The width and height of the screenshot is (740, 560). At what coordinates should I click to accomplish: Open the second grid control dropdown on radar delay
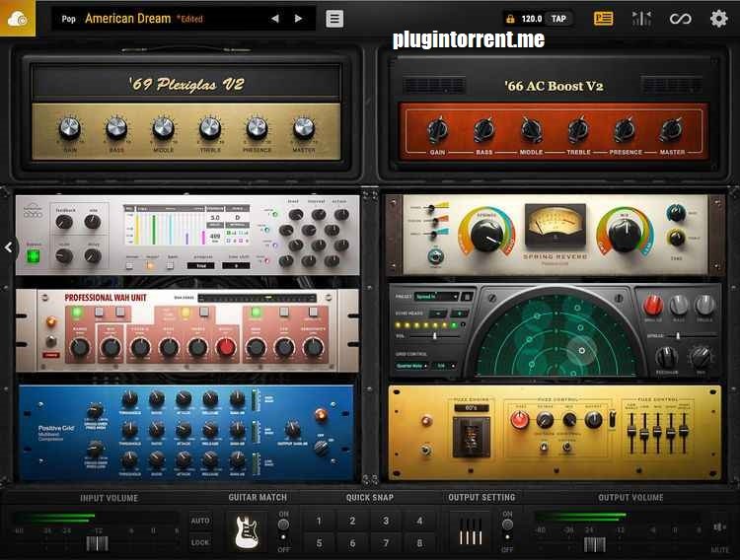click(x=445, y=366)
